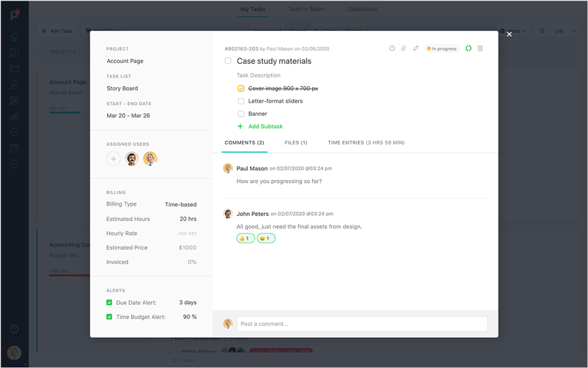The height and width of the screenshot is (368, 588).
Task: Click the Post a comment input field
Action: pyautogui.click(x=362, y=324)
